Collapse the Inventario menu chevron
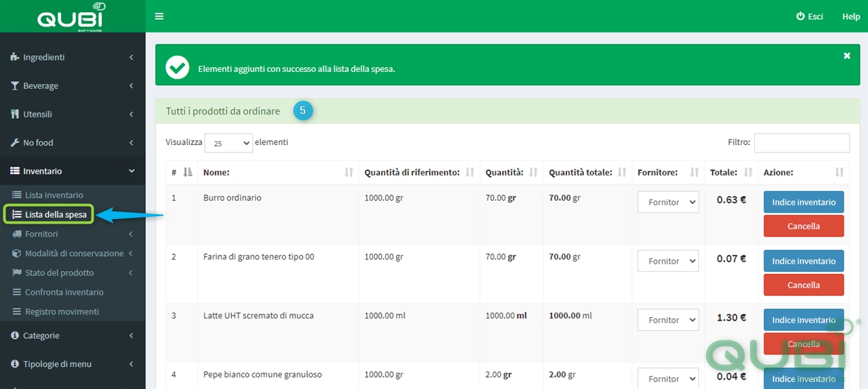Screen dimensions: 868x389 (x=131, y=171)
